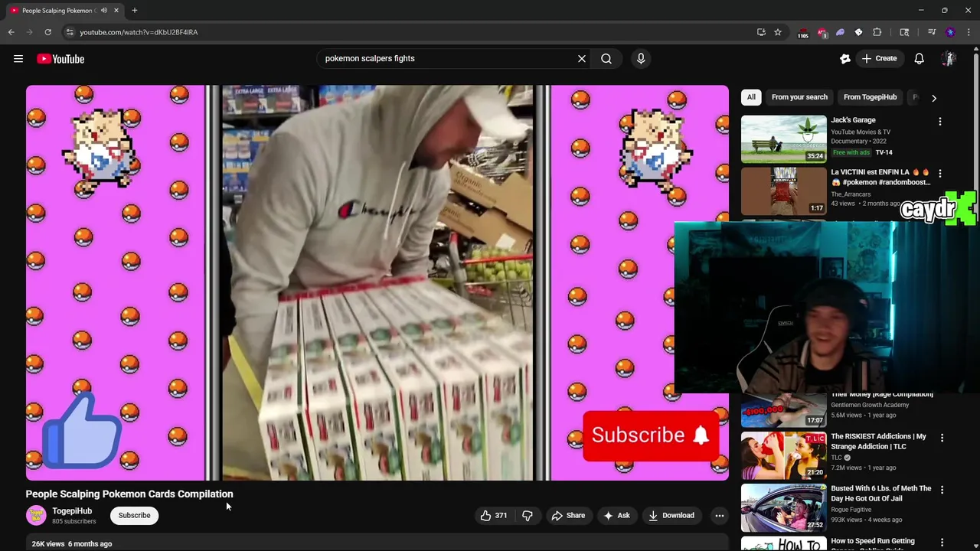Screen dimensions: 980x551
Task: Open options for RISKIEST Addictions video
Action: pyautogui.click(x=942, y=438)
